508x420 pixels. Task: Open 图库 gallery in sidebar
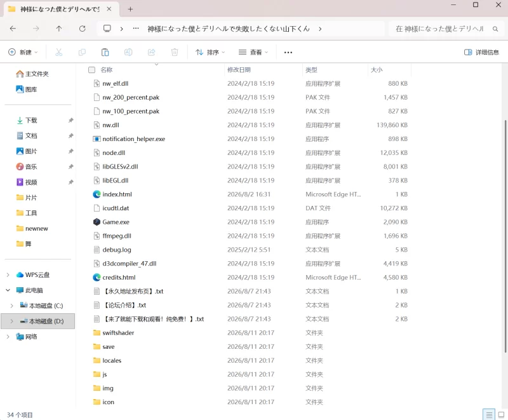(x=27, y=89)
